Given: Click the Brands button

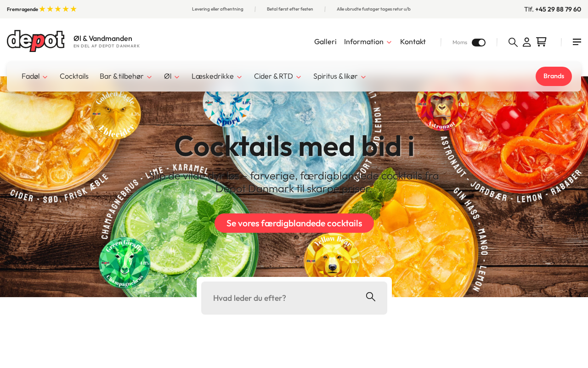Looking at the screenshot, I should pyautogui.click(x=554, y=76).
